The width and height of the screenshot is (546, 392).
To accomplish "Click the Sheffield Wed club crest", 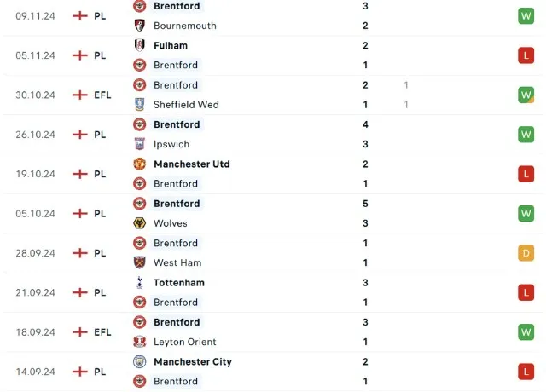I will tap(140, 105).
